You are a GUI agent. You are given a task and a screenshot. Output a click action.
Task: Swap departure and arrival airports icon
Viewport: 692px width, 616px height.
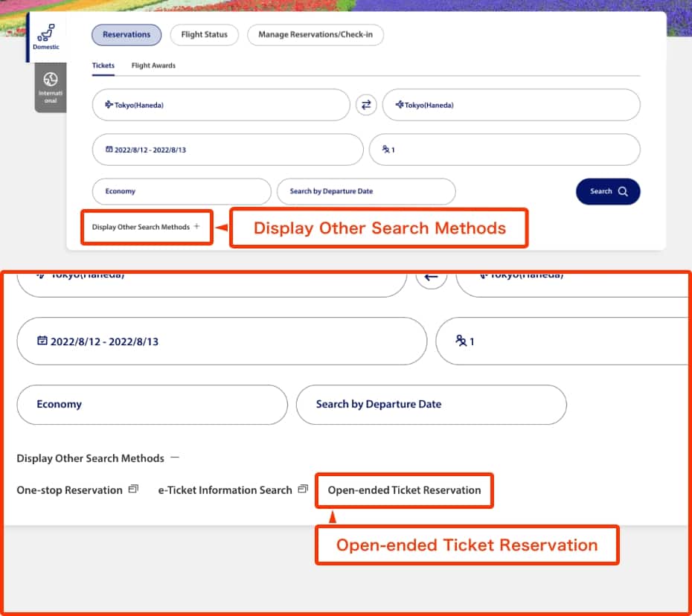[x=365, y=105]
